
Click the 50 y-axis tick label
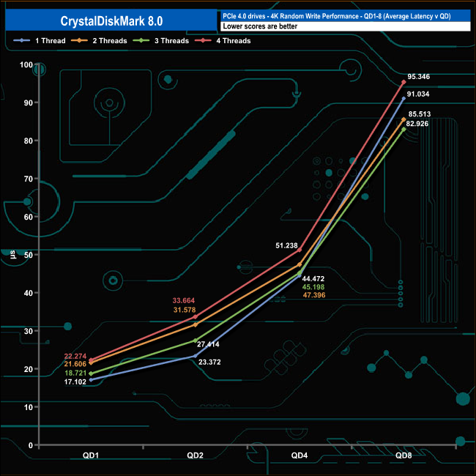[x=29, y=255]
